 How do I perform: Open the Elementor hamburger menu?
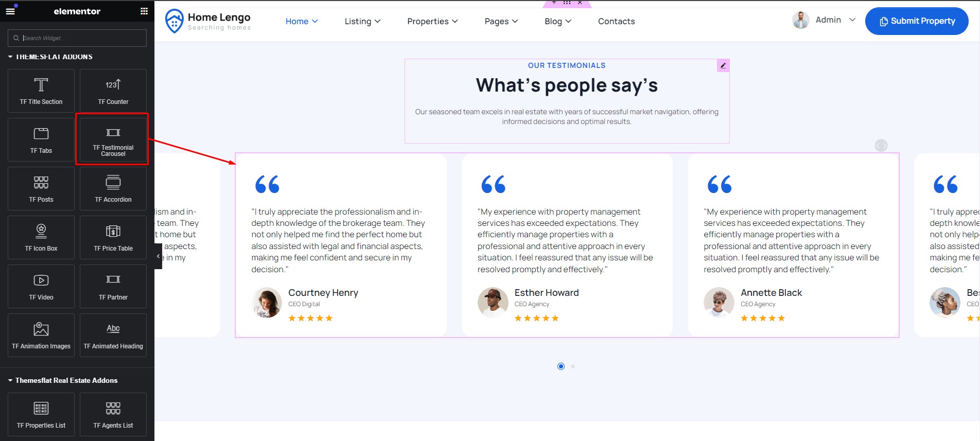pyautogui.click(x=10, y=11)
